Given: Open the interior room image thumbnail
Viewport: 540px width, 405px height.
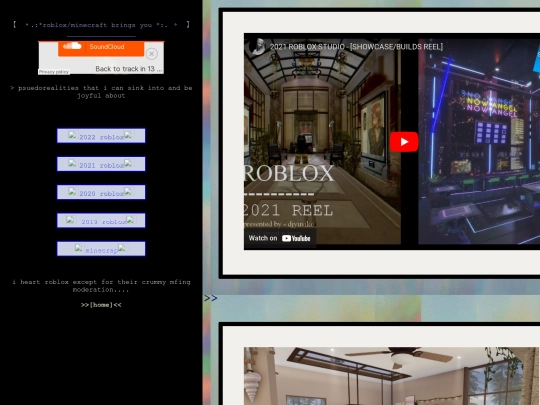Looking at the screenshot, I should 392,376.
